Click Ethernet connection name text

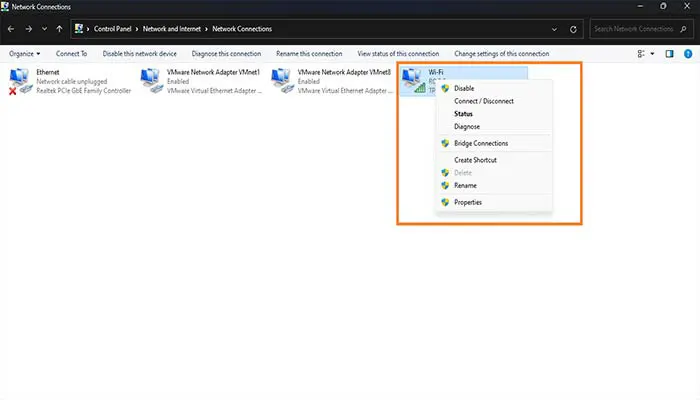coord(48,72)
